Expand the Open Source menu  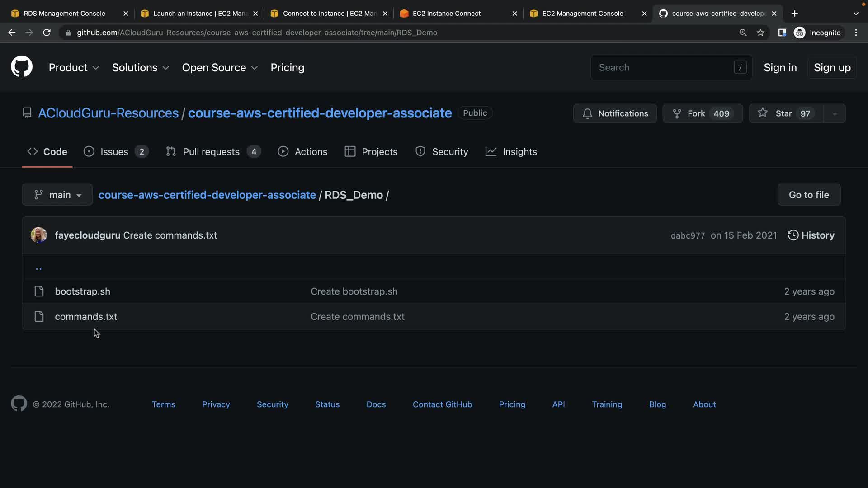click(x=220, y=67)
